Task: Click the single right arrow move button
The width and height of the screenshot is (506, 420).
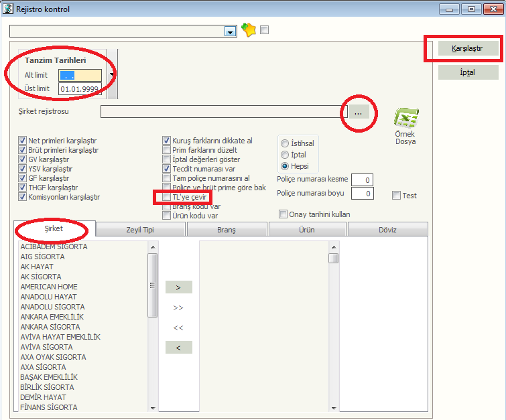Action: (x=178, y=287)
